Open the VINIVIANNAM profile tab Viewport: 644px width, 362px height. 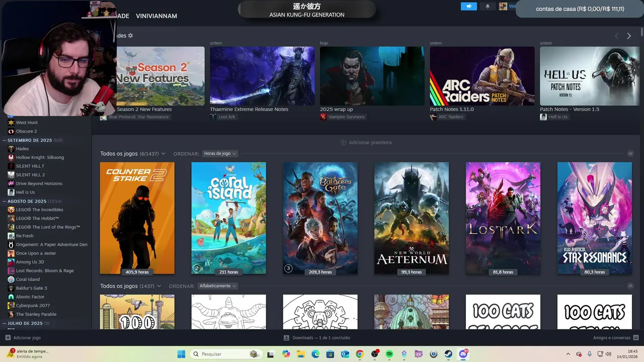[156, 16]
